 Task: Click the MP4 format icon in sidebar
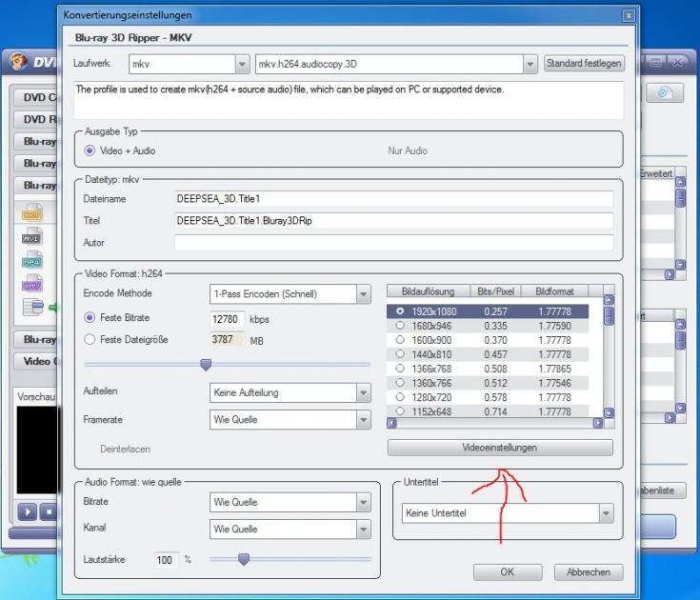coord(31,260)
